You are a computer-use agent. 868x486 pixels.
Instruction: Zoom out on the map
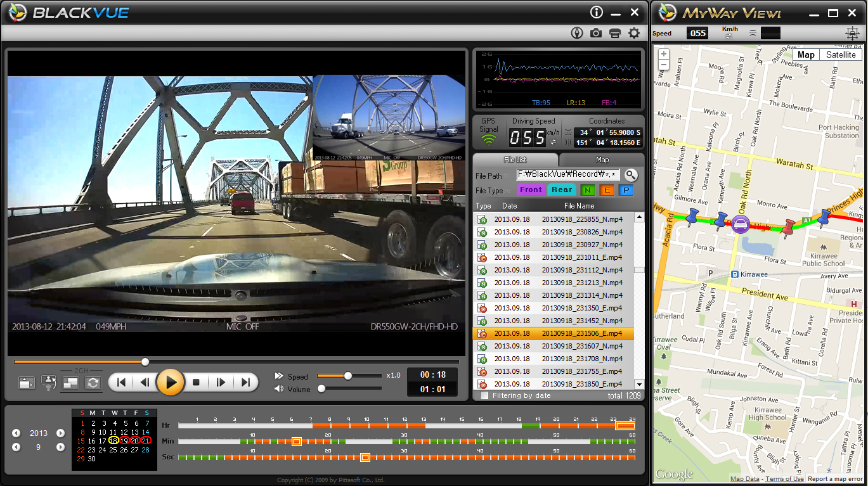[x=664, y=65]
